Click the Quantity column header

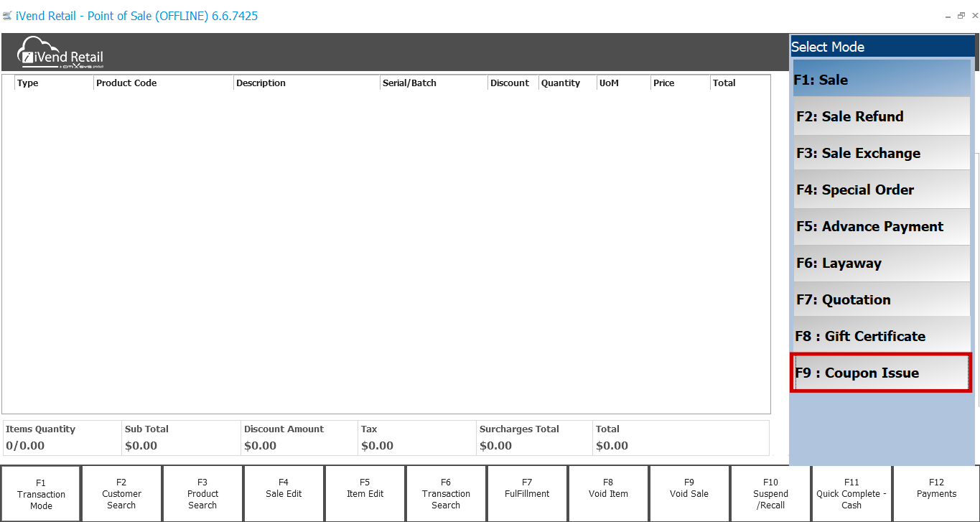tap(567, 83)
